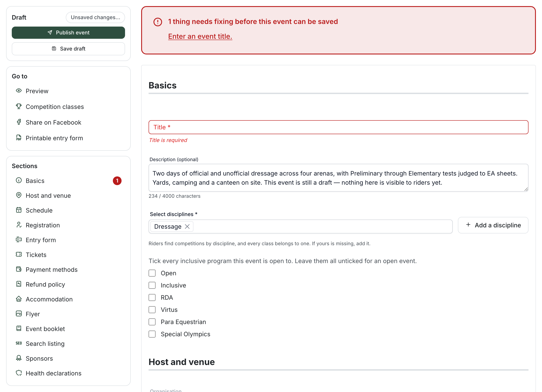This screenshot has height=392, width=542.
Task: Click the house icon beside Accommodation
Action: [19, 299]
